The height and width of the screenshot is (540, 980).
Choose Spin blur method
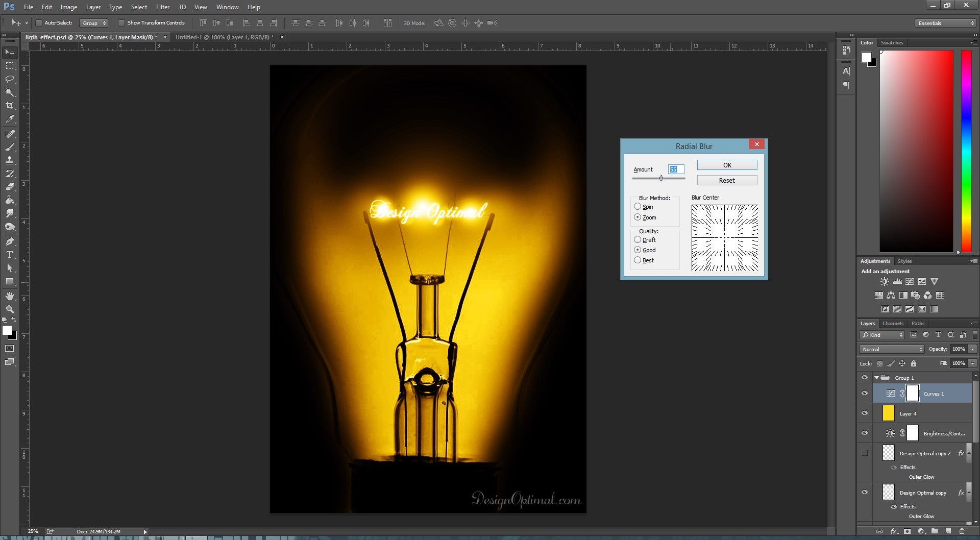click(x=638, y=207)
